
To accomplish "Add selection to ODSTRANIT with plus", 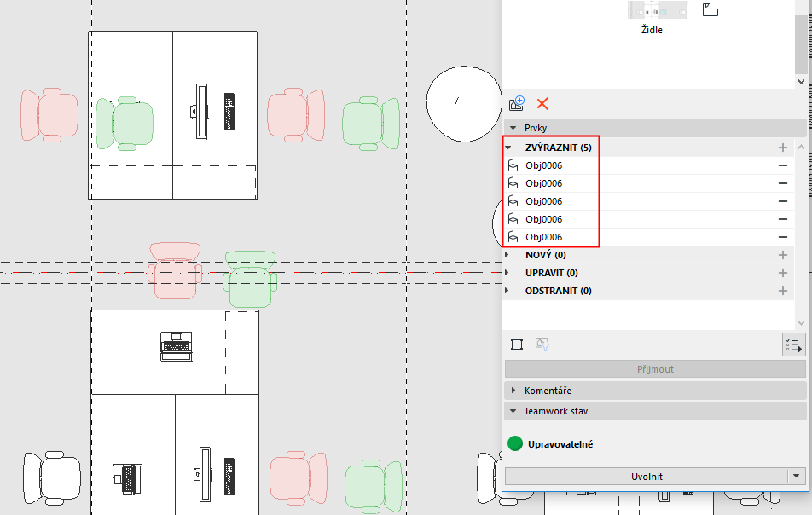I will click(x=782, y=291).
